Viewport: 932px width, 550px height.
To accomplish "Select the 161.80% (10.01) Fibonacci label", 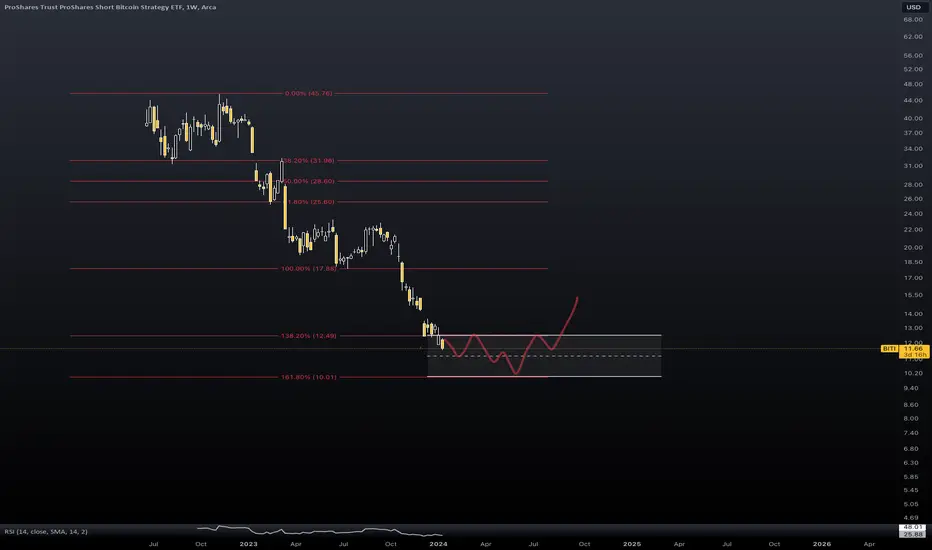I will coord(308,377).
